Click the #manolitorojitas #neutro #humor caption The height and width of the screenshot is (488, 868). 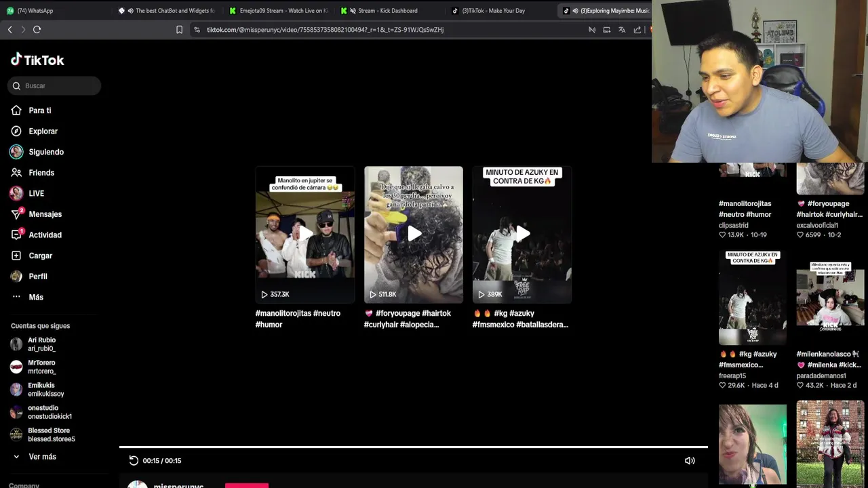pyautogui.click(x=298, y=319)
